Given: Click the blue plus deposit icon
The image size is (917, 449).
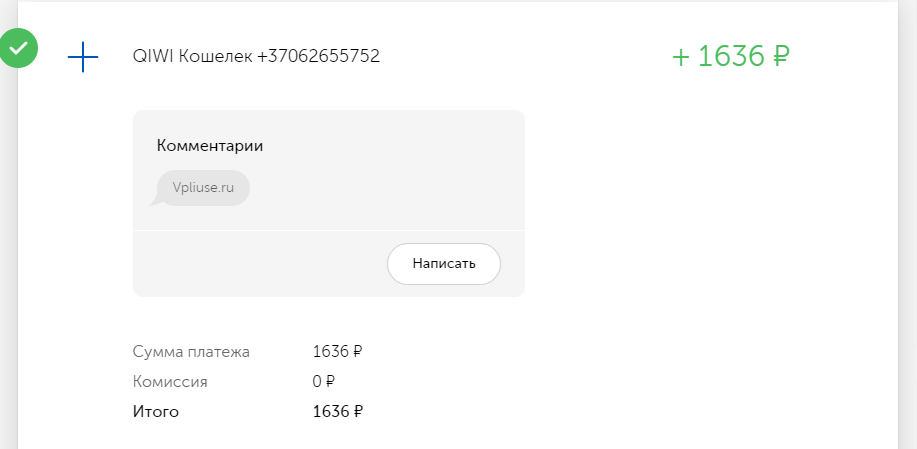Looking at the screenshot, I should pos(83,57).
